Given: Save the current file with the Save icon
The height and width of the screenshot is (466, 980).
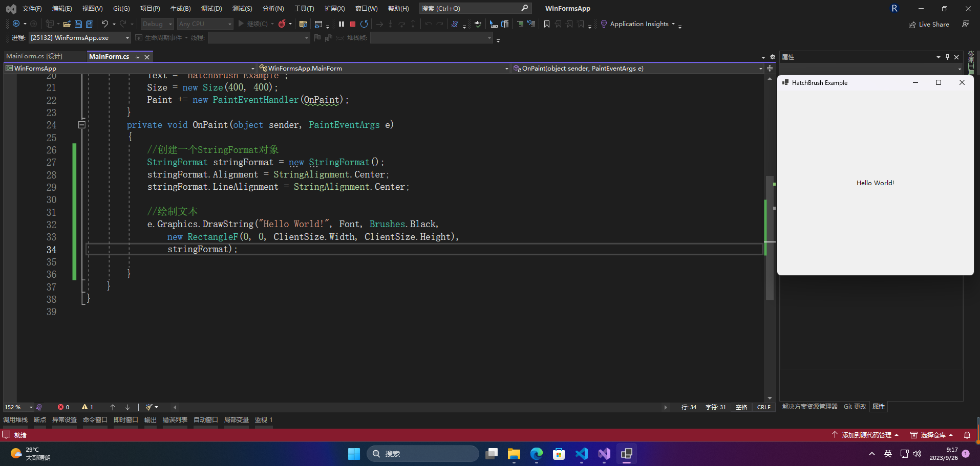Looking at the screenshot, I should point(78,24).
